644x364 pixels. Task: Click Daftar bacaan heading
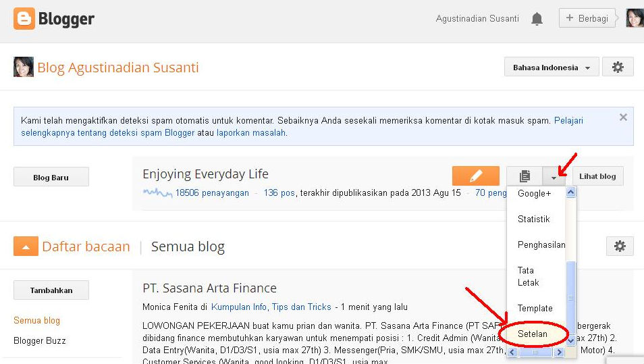coord(86,246)
